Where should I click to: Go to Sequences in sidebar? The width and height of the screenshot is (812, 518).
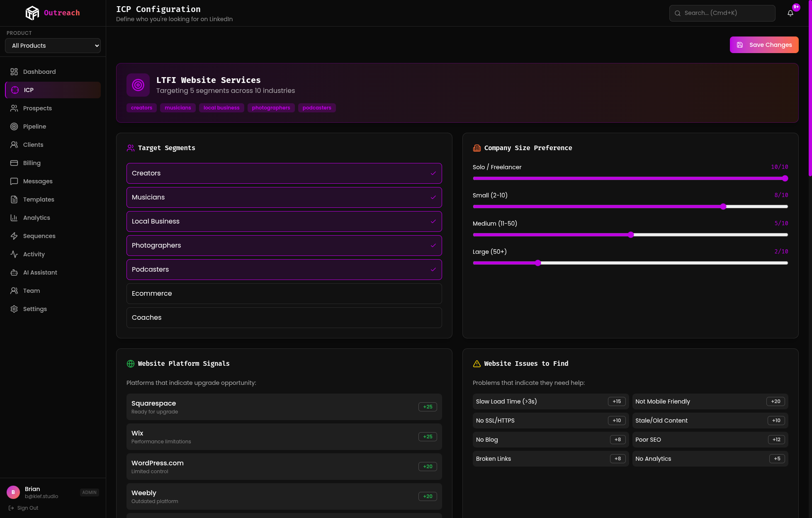tap(39, 236)
